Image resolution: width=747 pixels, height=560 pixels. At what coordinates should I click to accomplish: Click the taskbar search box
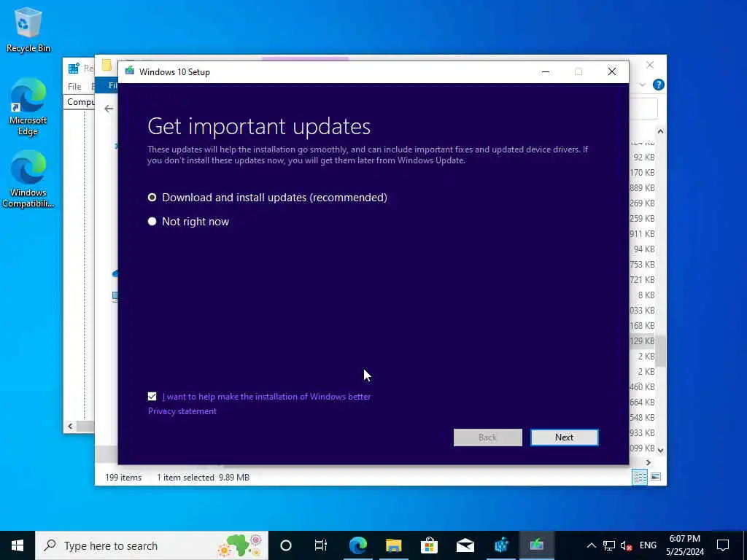[x=152, y=545]
